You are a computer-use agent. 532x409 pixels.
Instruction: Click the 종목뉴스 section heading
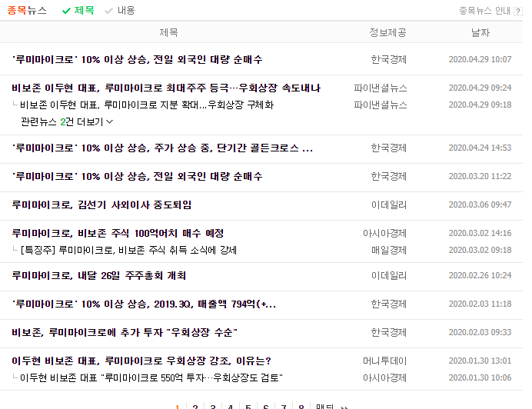tap(27, 11)
